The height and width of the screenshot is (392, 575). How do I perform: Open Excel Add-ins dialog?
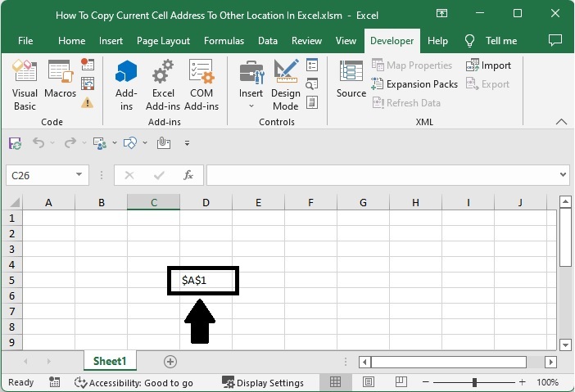click(x=163, y=86)
